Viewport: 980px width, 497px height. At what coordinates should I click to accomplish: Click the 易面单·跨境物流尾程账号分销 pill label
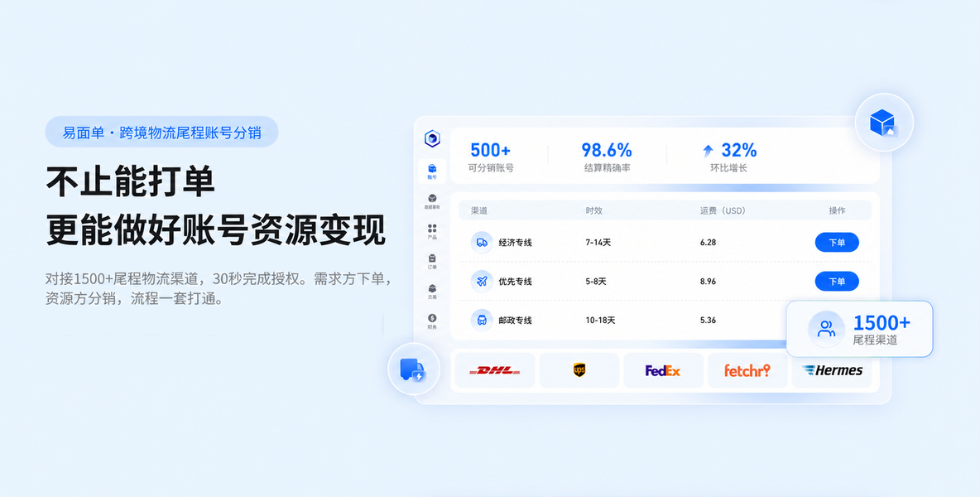coord(162,132)
